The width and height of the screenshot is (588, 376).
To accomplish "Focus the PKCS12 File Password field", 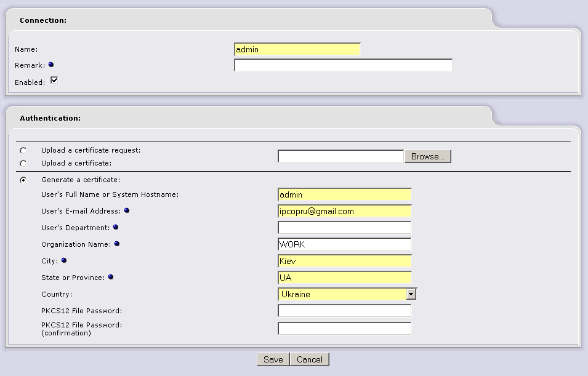I will click(x=344, y=311).
